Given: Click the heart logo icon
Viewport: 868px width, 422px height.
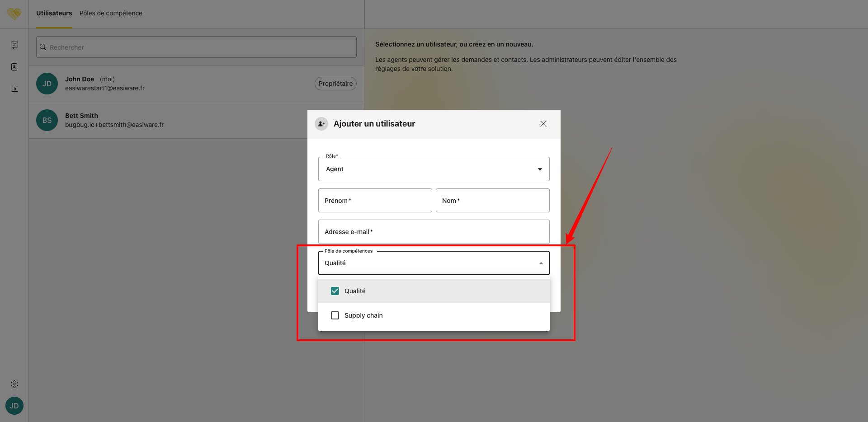Looking at the screenshot, I should point(14,14).
